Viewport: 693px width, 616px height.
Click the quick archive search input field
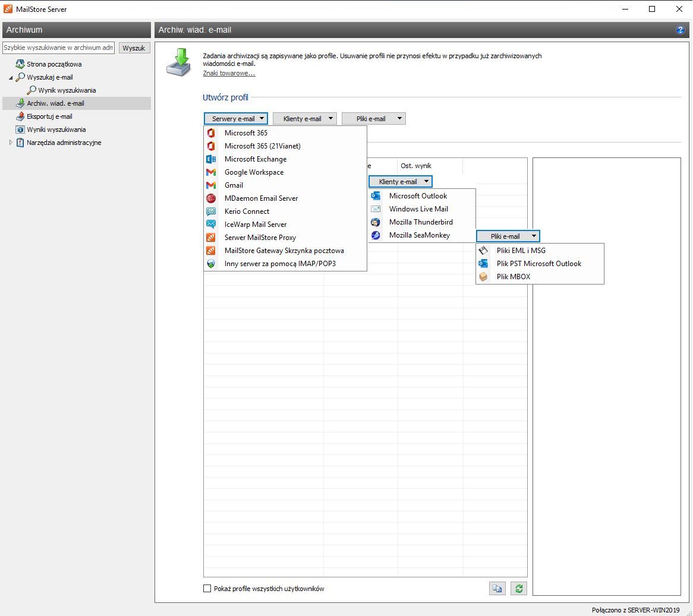[x=58, y=48]
